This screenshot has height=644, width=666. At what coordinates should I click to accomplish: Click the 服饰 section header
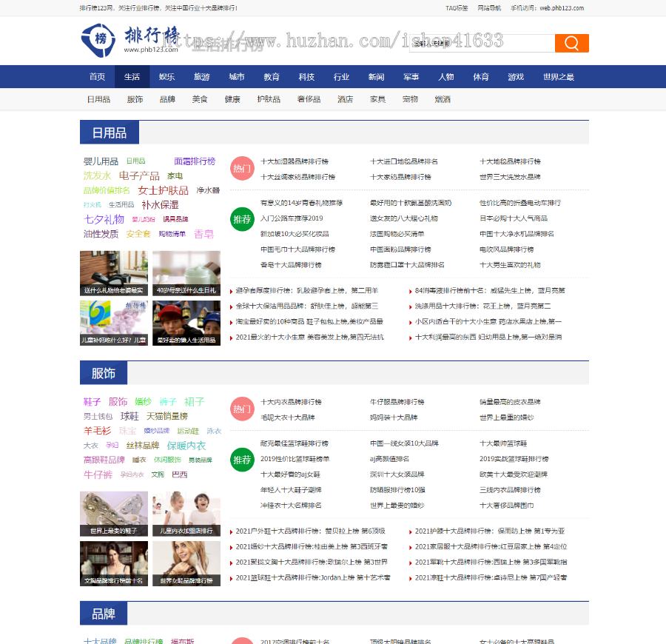coord(104,373)
